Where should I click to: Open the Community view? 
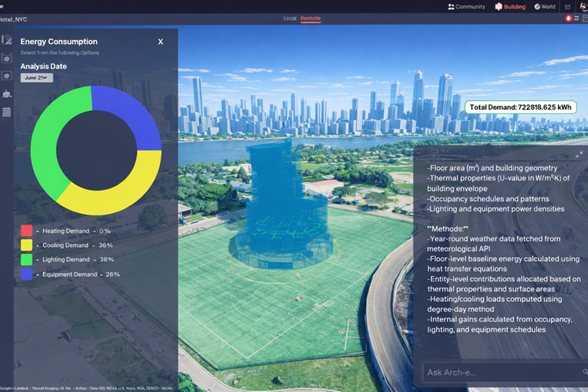pyautogui.click(x=466, y=7)
